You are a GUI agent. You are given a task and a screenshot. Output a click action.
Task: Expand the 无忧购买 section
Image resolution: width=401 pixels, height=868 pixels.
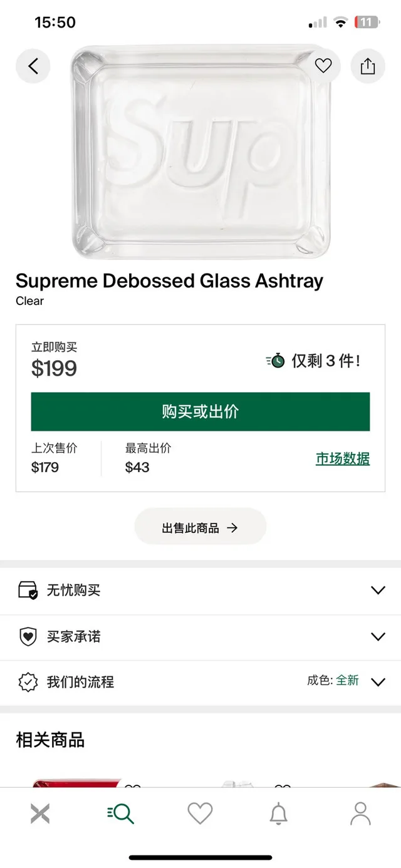pos(377,589)
